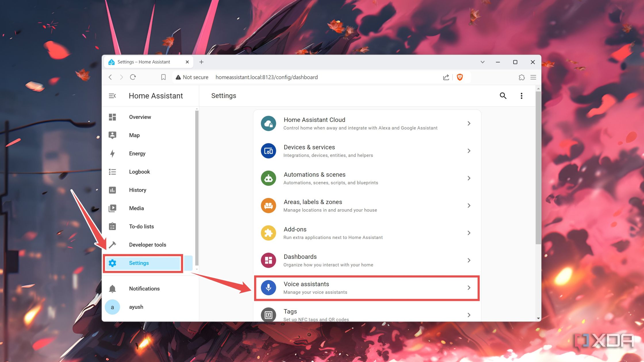The image size is (644, 362).
Task: Select the History chart icon
Action: (112, 190)
